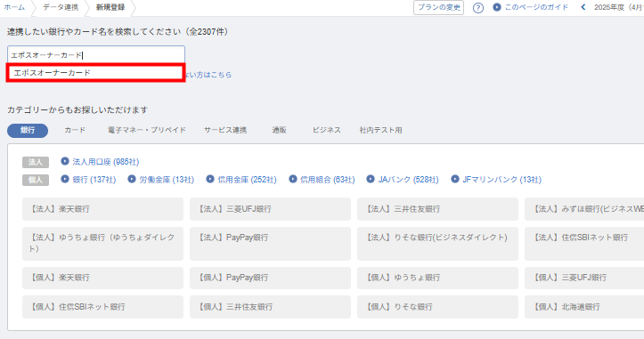Go to データ連携 breadcrumb
644x339 pixels.
(61, 7)
